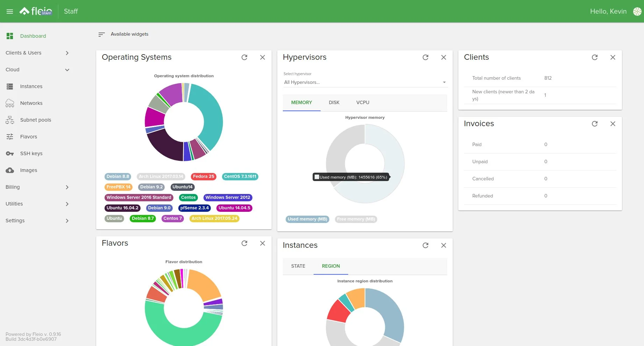
Task: Click the Windows Server 2012 color chip
Action: tap(228, 197)
